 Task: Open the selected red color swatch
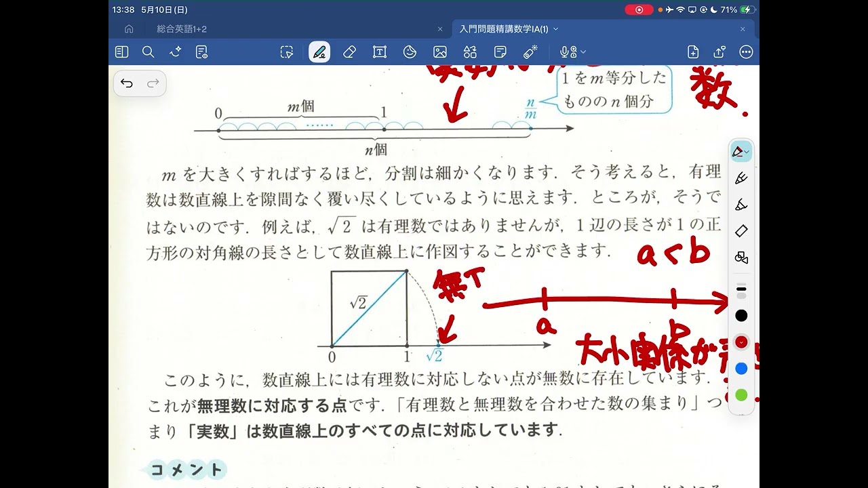741,342
